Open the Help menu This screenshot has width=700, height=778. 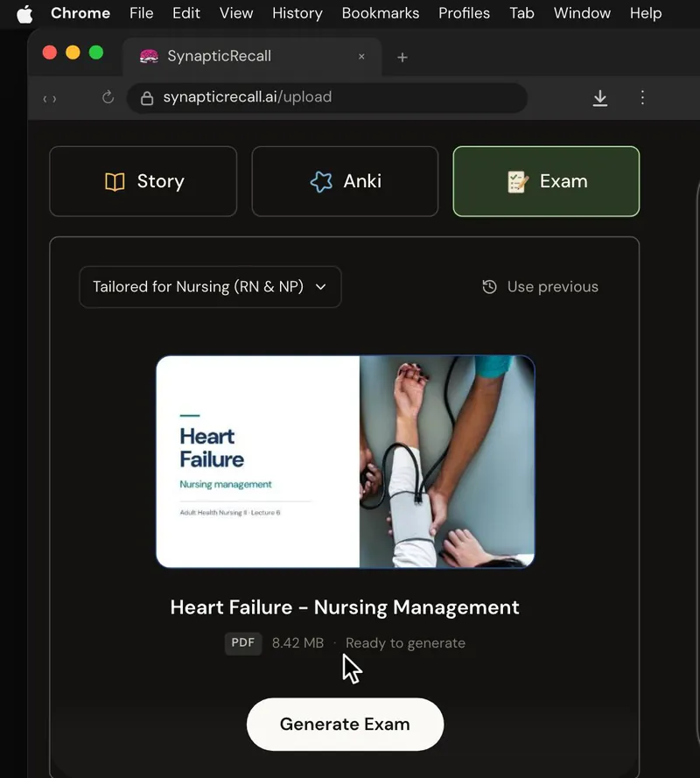point(646,13)
